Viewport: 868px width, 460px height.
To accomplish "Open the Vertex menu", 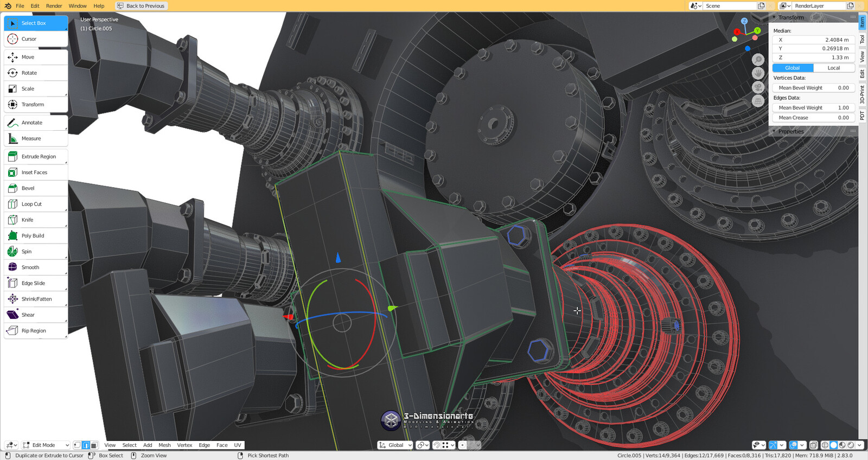I will click(184, 445).
